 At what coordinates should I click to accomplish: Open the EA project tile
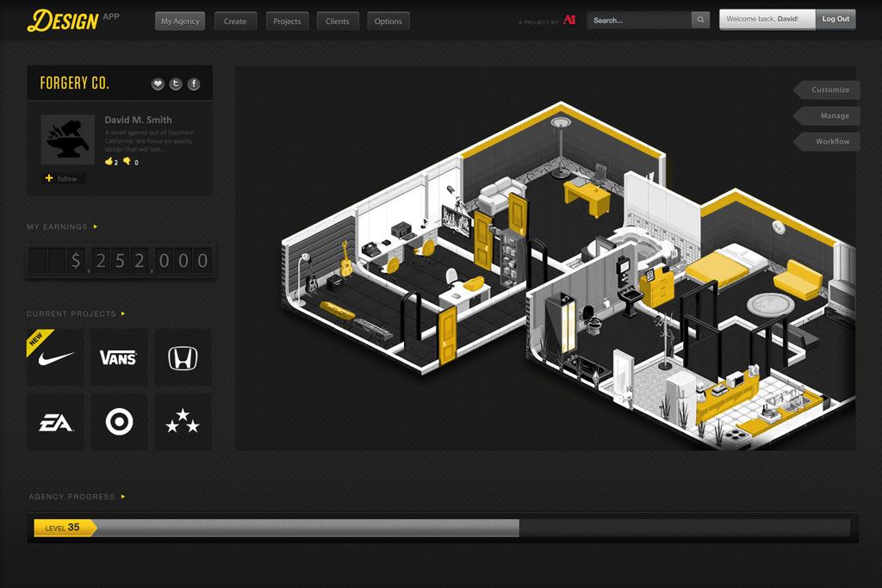coord(55,422)
